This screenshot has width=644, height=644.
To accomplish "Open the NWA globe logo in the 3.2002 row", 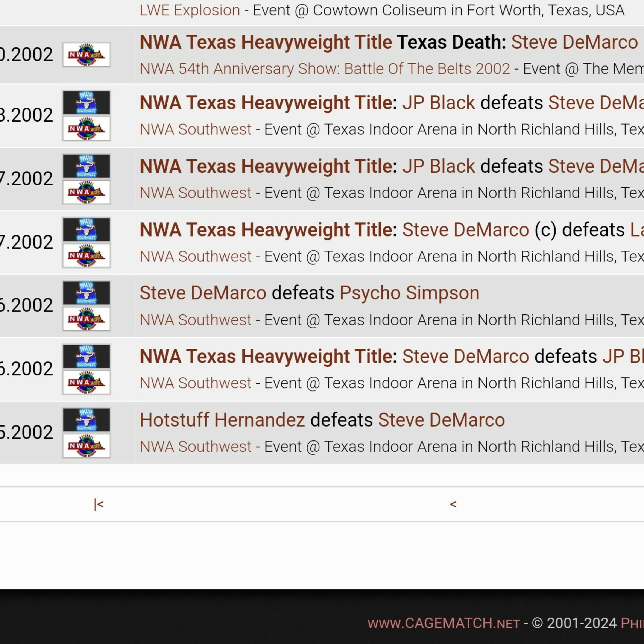I will coord(86,129).
